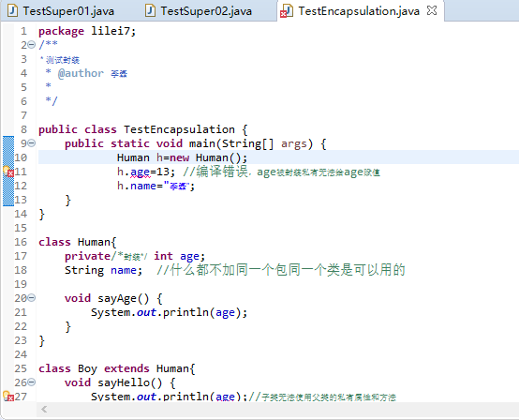The width and height of the screenshot is (519, 420).
Task: Collapse the sayHello method fold at line 26
Action: coord(31,382)
